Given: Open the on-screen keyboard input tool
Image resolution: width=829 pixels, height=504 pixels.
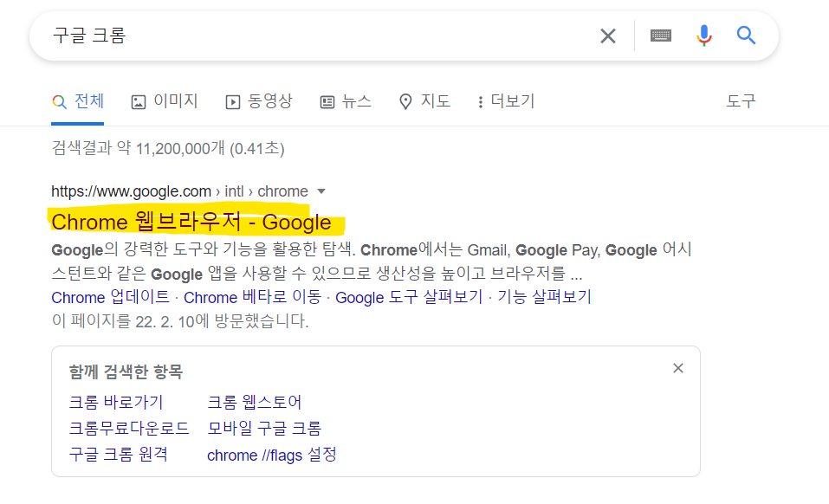Looking at the screenshot, I should (660, 36).
